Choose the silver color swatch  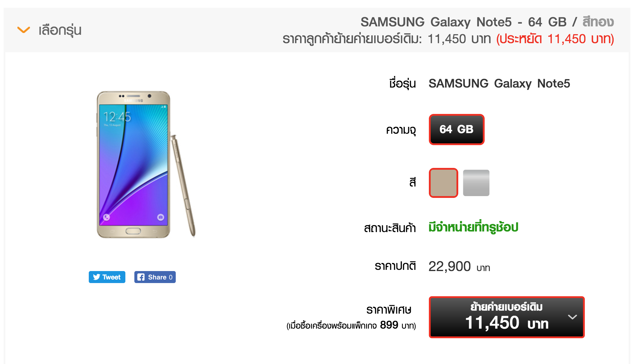(x=476, y=183)
